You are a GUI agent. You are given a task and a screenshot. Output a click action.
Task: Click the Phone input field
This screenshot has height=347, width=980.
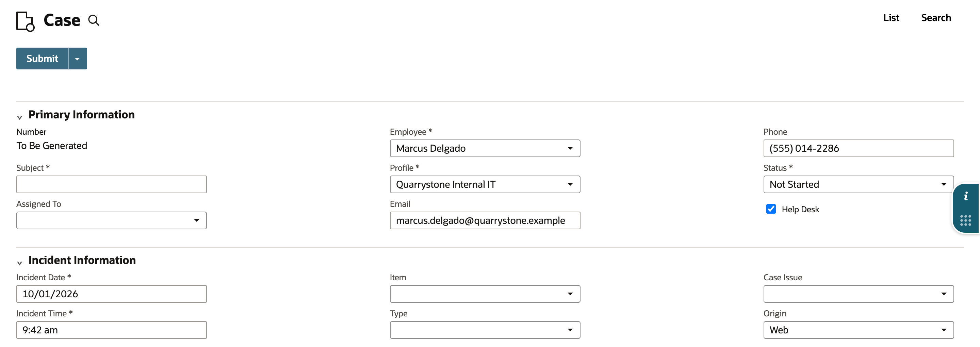(858, 148)
